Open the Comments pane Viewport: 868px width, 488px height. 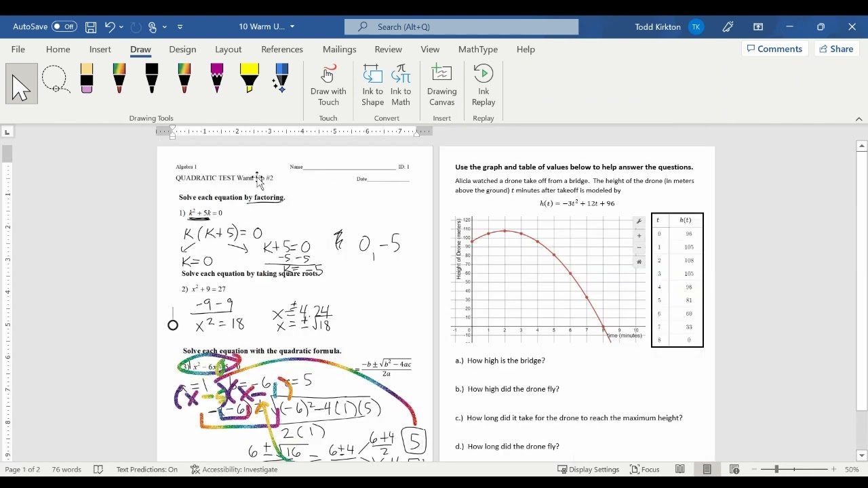(775, 49)
